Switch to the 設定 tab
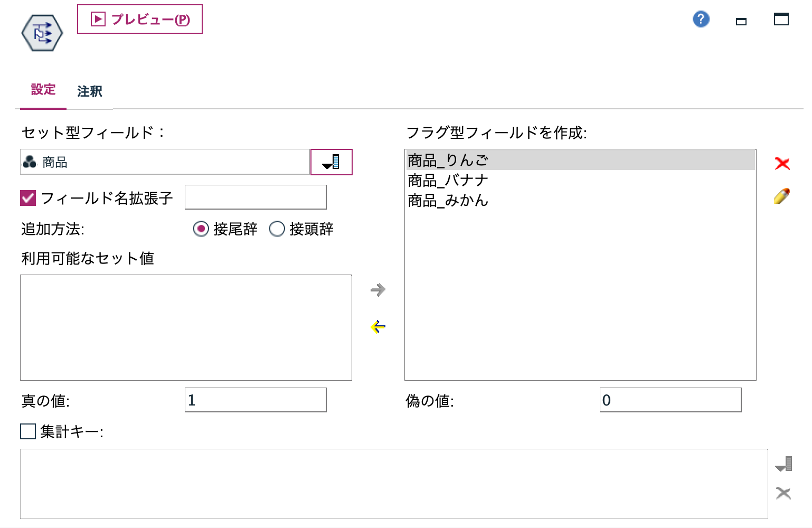 pos(43,91)
